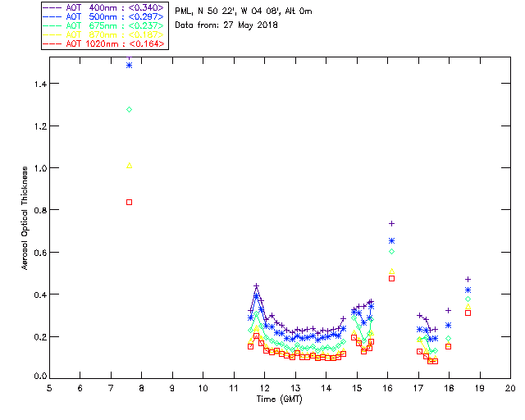525x420 pixels.
Task: Click the x-axis tick label 13
Action: coord(295,388)
